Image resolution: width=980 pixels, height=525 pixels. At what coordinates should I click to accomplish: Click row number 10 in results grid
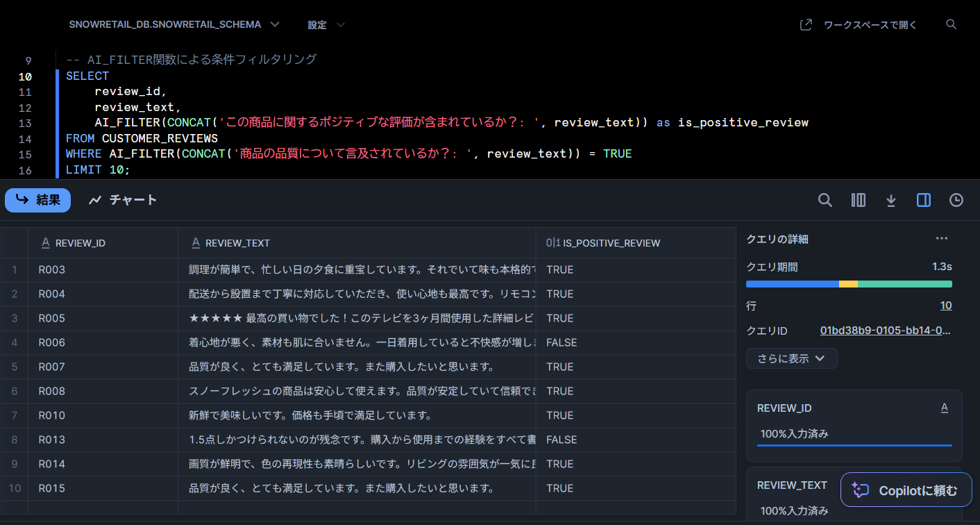click(x=15, y=488)
